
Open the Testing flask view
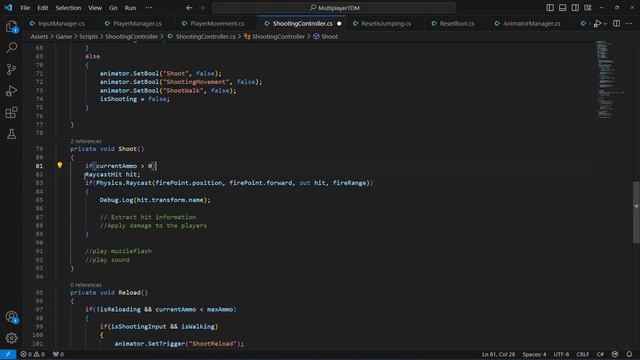11,133
